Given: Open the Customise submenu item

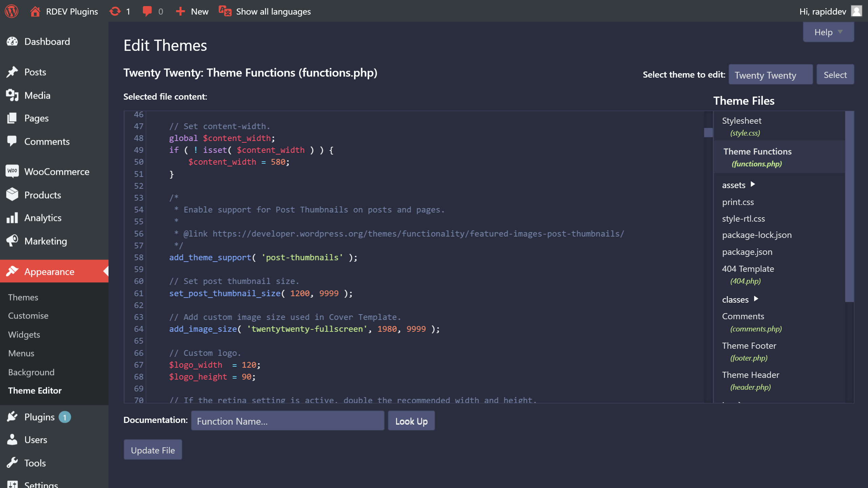Looking at the screenshot, I should click(28, 316).
